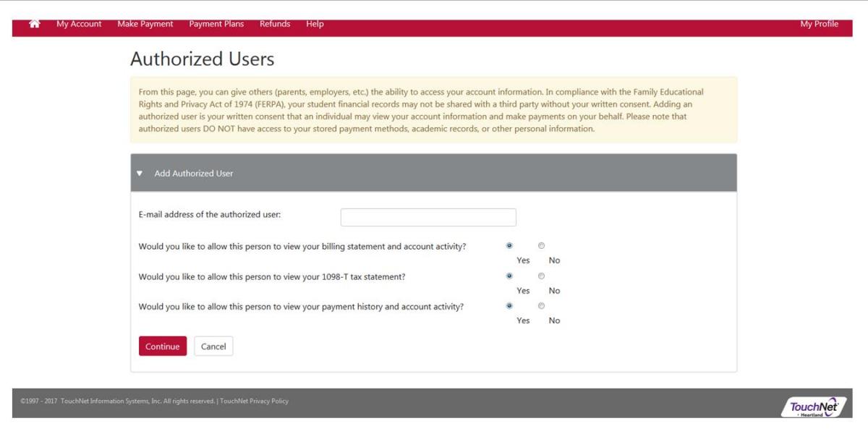868x434 pixels.
Task: Select Yes for viewing billing statement
Action: tap(510, 246)
